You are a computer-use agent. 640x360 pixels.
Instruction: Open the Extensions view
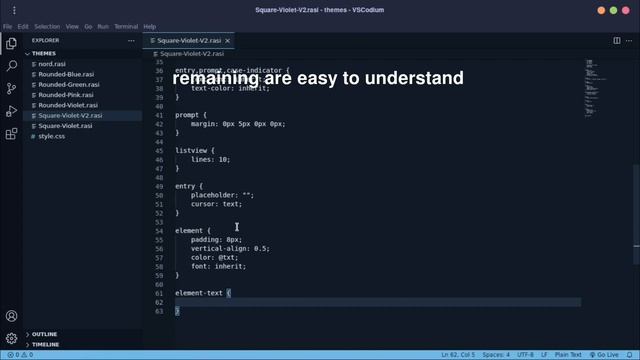click(x=11, y=134)
